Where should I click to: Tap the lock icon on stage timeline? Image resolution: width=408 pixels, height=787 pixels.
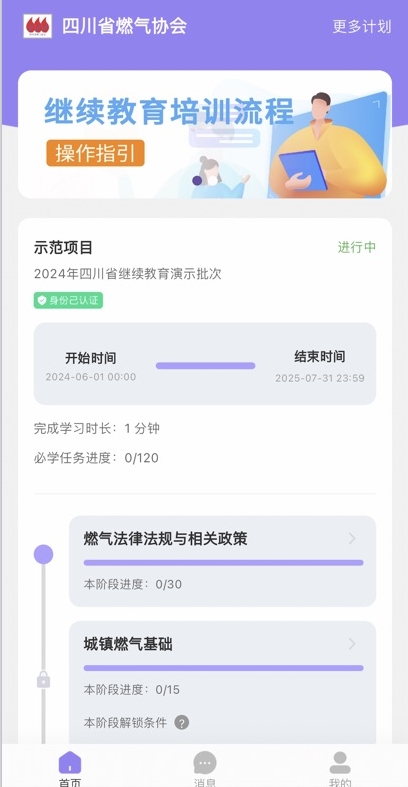coord(43,680)
